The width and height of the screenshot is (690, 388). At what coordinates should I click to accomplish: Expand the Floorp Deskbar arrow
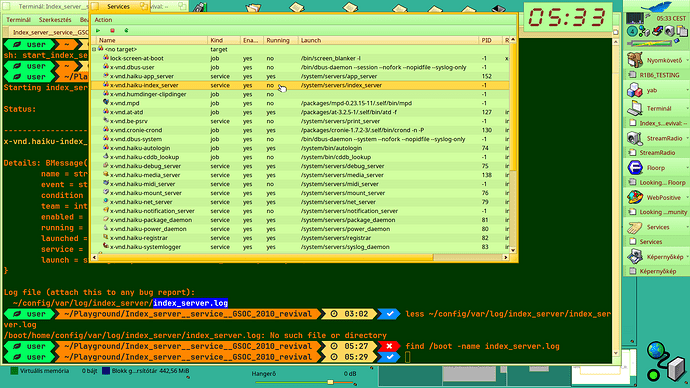[x=687, y=168]
